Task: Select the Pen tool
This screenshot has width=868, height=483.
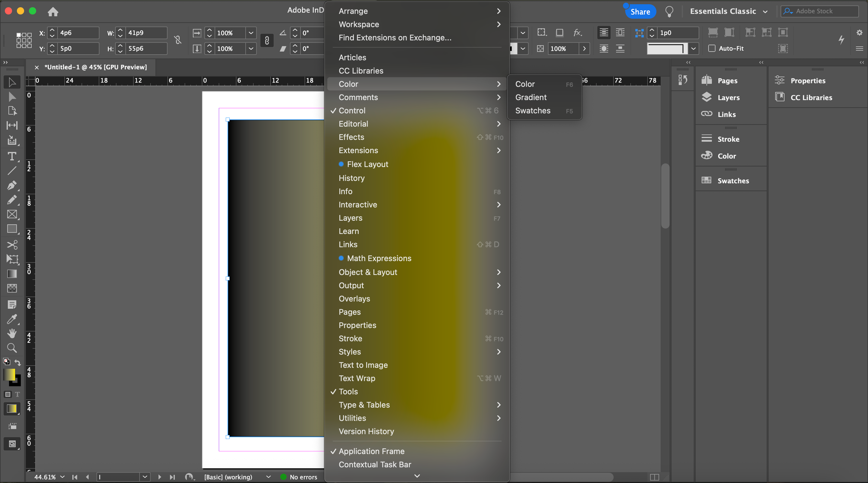Action: 12,185
